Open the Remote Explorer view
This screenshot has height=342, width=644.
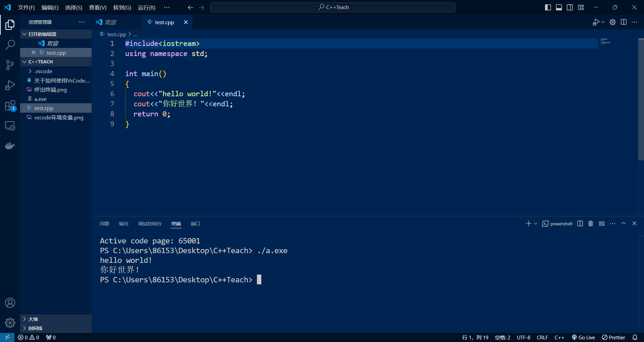[x=10, y=126]
